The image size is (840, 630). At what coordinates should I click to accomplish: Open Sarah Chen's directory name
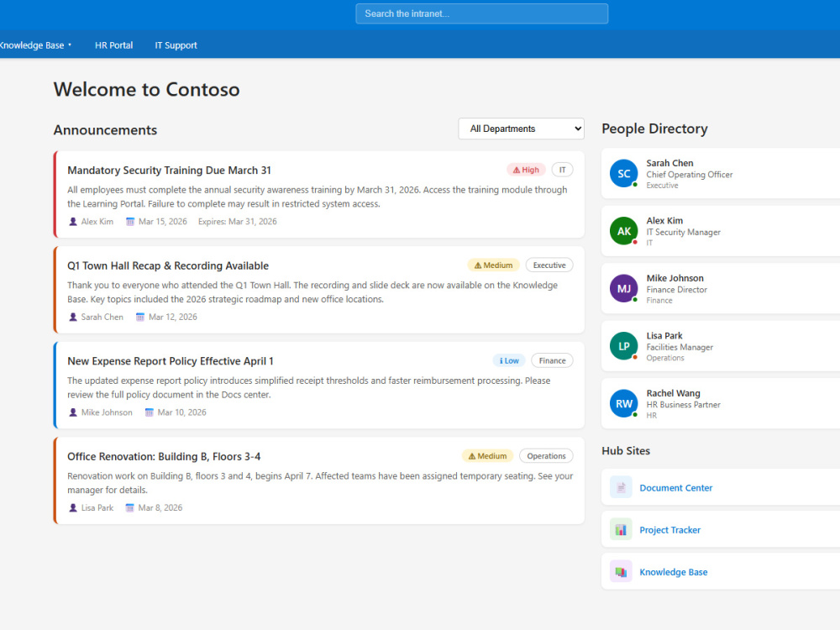click(669, 163)
